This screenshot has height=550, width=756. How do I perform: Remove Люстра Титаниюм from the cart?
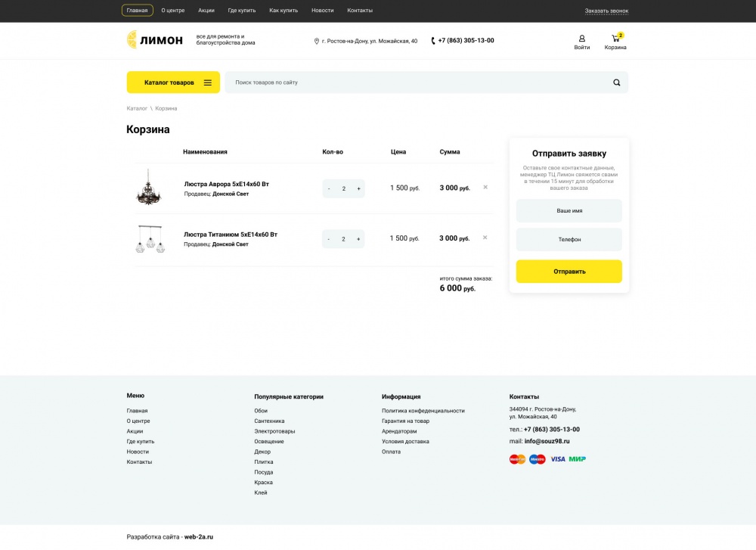point(485,238)
